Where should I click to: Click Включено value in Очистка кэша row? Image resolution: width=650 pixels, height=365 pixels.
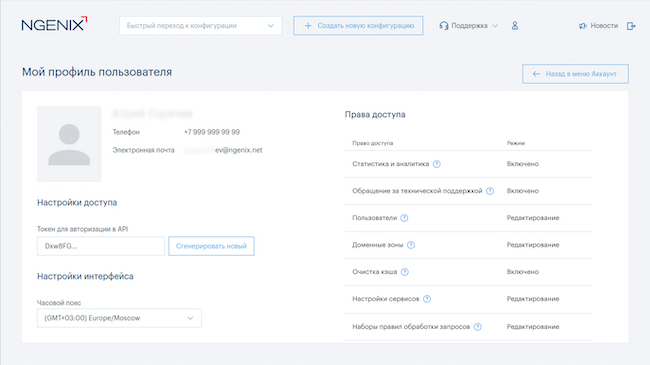(x=523, y=272)
